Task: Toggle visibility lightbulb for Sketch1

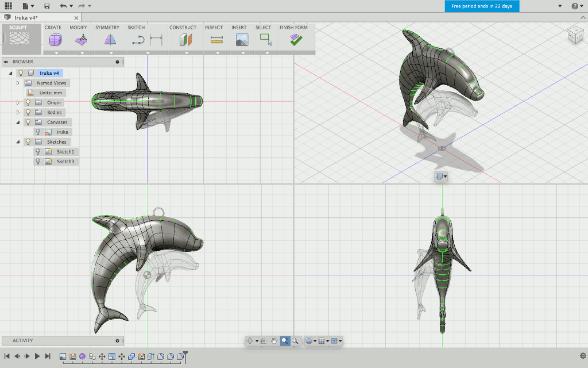Action: (x=38, y=152)
